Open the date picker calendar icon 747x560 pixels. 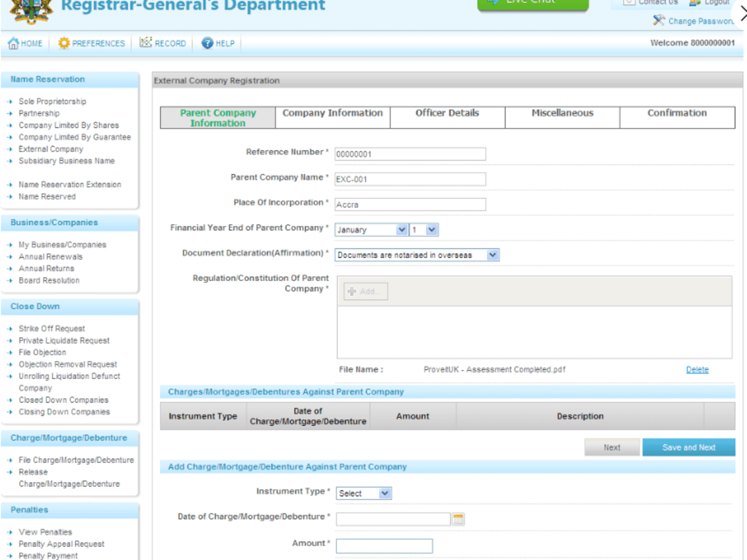pos(458,519)
